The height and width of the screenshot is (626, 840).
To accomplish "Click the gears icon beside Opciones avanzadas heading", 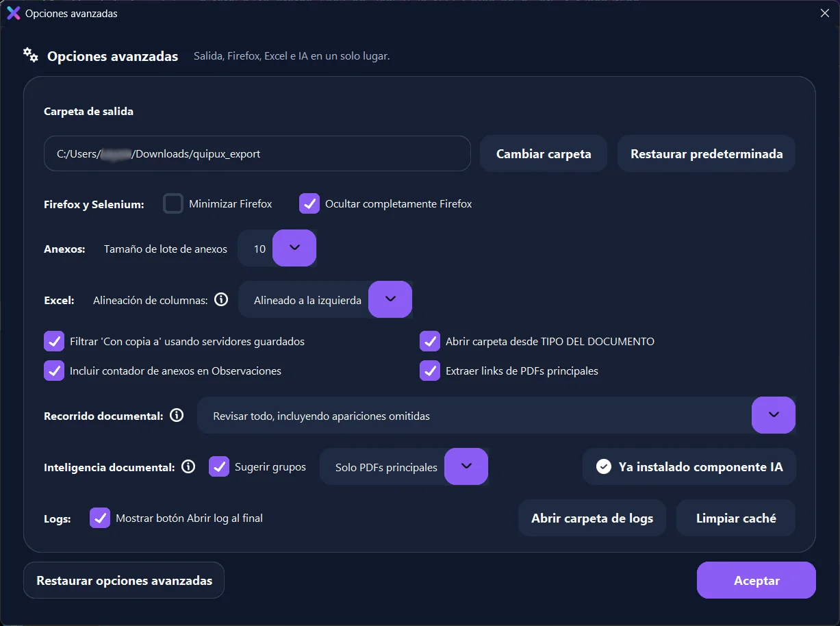I will pyautogui.click(x=30, y=55).
